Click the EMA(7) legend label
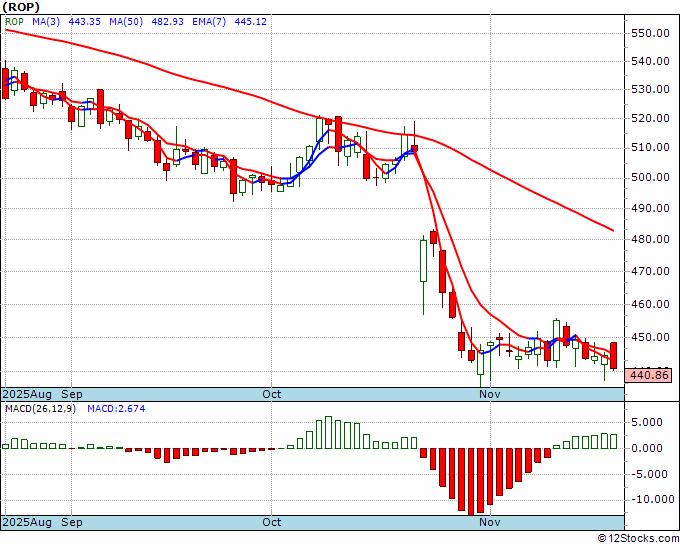680x546 pixels. point(209,21)
